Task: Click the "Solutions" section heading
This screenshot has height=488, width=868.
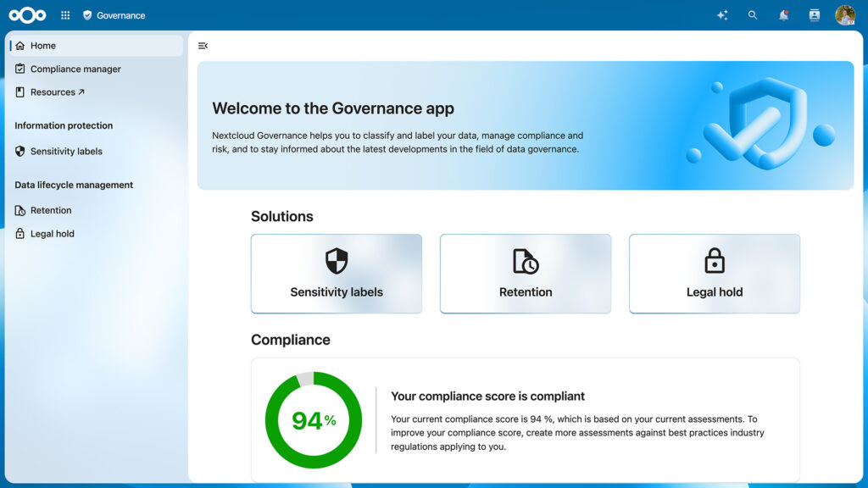Action: 282,216
